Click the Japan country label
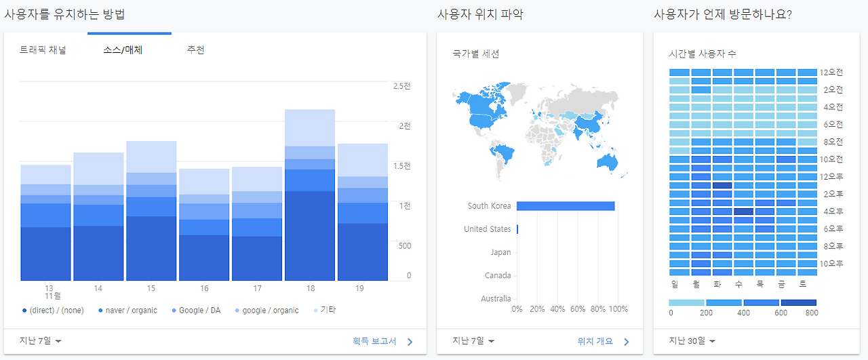Screen dimensions: 868x360 coord(500,252)
